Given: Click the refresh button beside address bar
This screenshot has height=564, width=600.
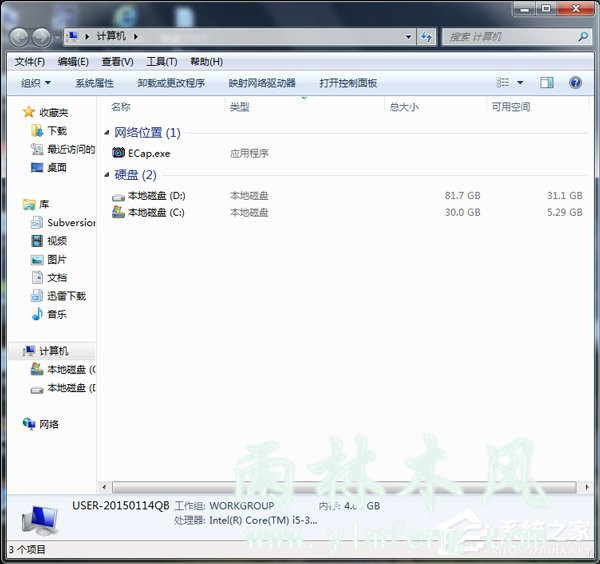Looking at the screenshot, I should (426, 37).
